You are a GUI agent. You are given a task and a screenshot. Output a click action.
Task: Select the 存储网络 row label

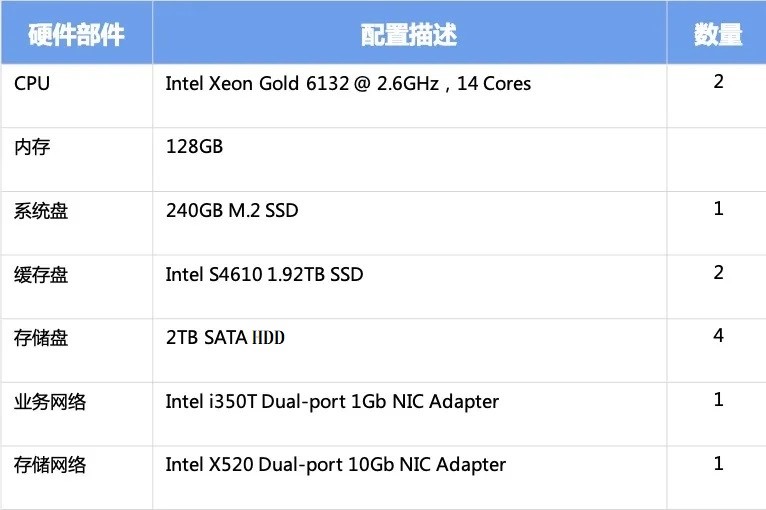click(50, 465)
